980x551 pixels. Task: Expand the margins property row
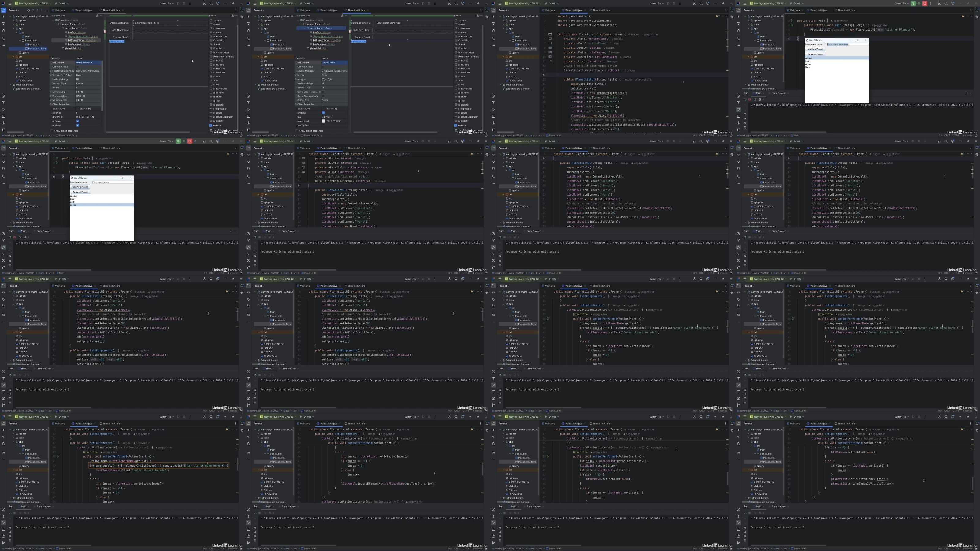[x=296, y=79]
